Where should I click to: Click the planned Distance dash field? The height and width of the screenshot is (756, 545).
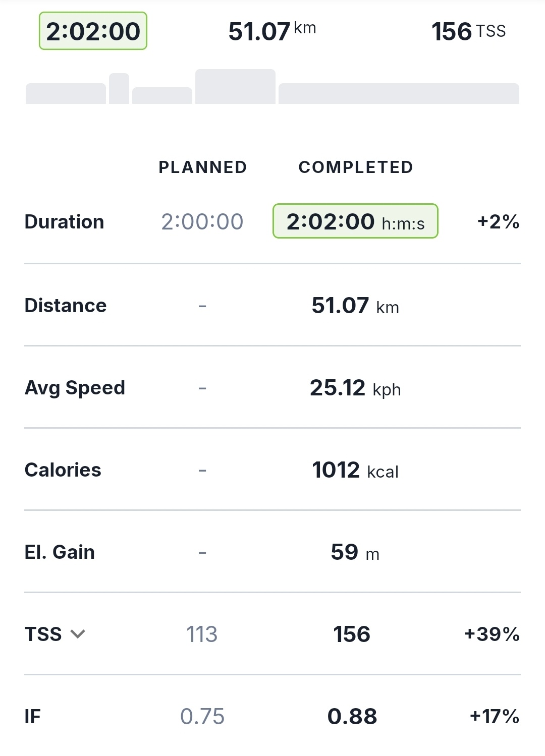pyautogui.click(x=202, y=306)
